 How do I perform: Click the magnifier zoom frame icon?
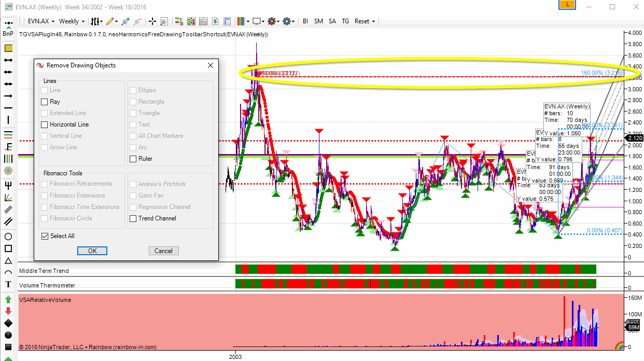click(164, 21)
